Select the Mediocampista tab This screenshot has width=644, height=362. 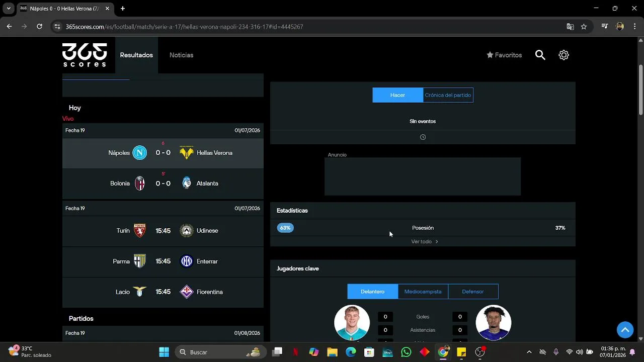(423, 292)
